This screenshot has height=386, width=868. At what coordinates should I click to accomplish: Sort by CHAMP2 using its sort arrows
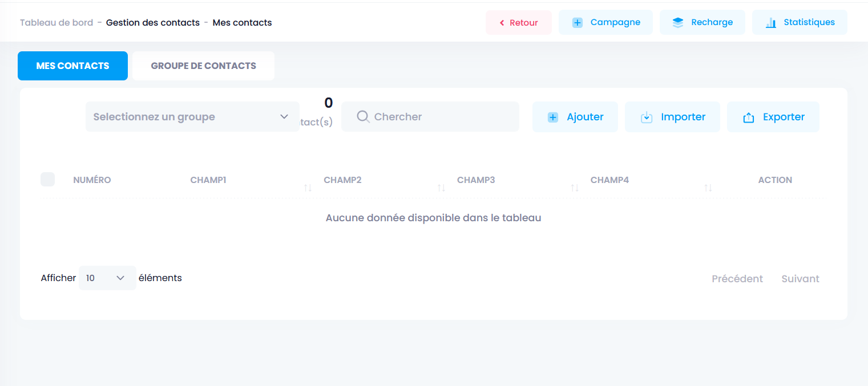[x=441, y=188]
